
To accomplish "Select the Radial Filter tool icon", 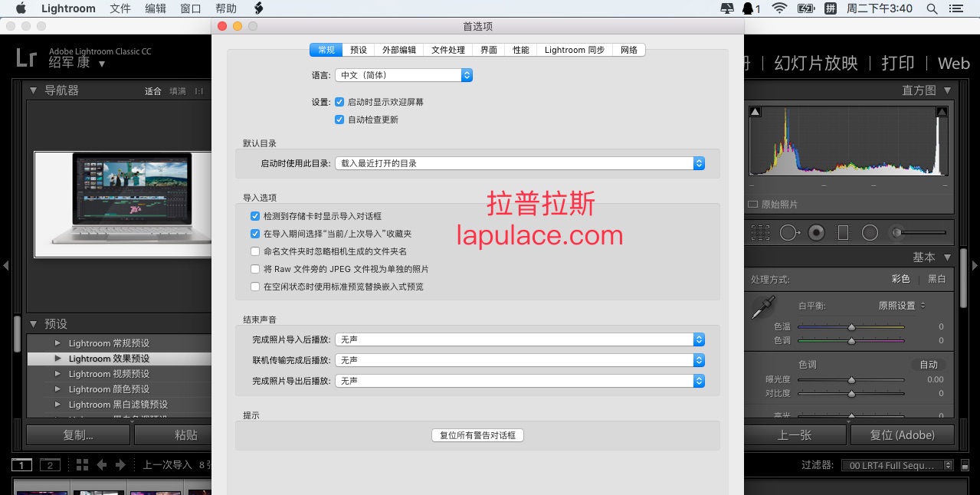I will pos(870,232).
